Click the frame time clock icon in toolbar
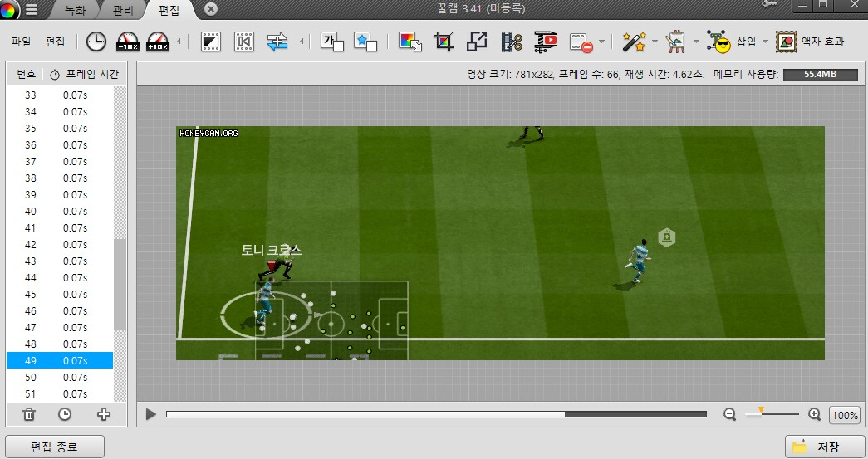The image size is (868, 459). 96,41
